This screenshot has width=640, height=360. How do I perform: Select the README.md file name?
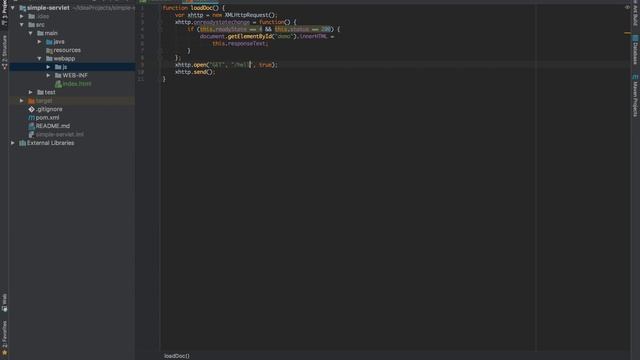click(x=53, y=126)
